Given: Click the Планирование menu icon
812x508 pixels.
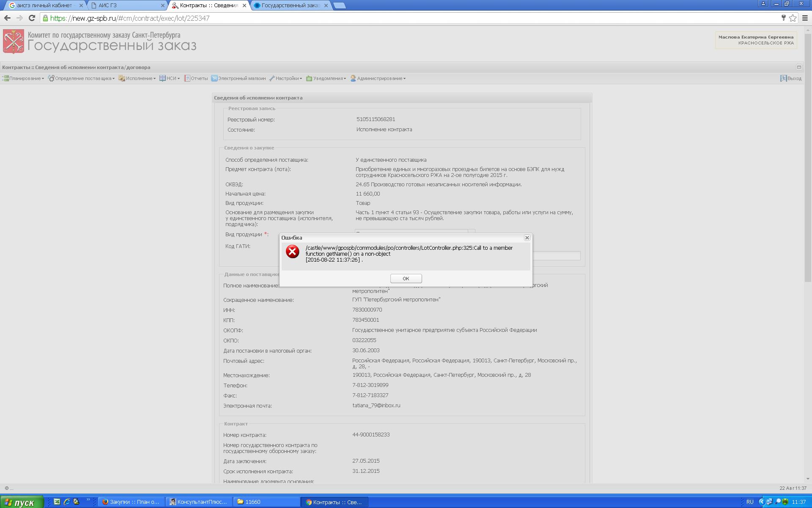Looking at the screenshot, I should click(x=5, y=78).
